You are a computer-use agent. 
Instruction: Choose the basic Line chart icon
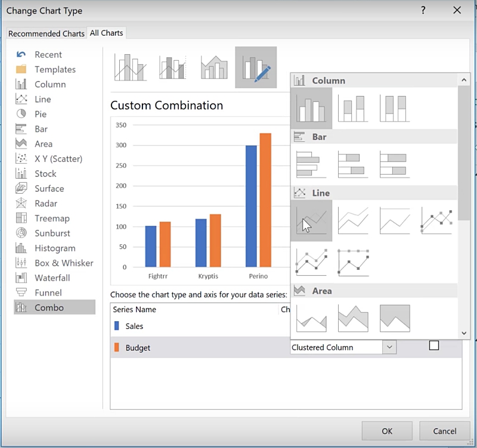[311, 220]
